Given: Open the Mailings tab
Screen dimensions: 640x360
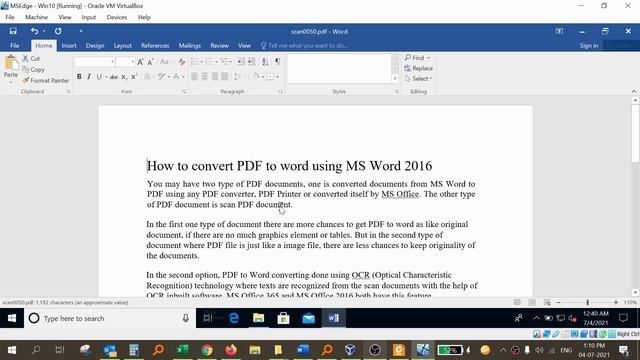Looking at the screenshot, I should coord(189,46).
